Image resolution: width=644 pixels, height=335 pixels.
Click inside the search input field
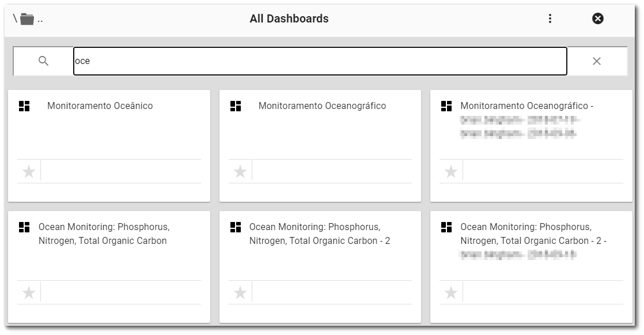pyautogui.click(x=320, y=60)
